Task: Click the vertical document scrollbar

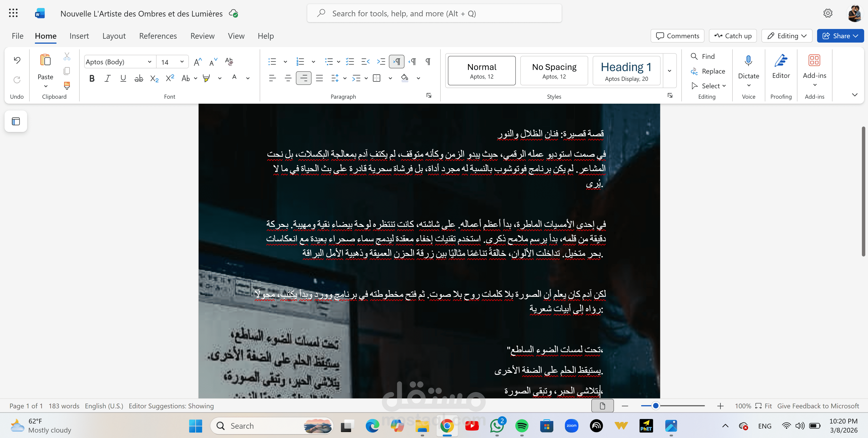Action: (863, 191)
